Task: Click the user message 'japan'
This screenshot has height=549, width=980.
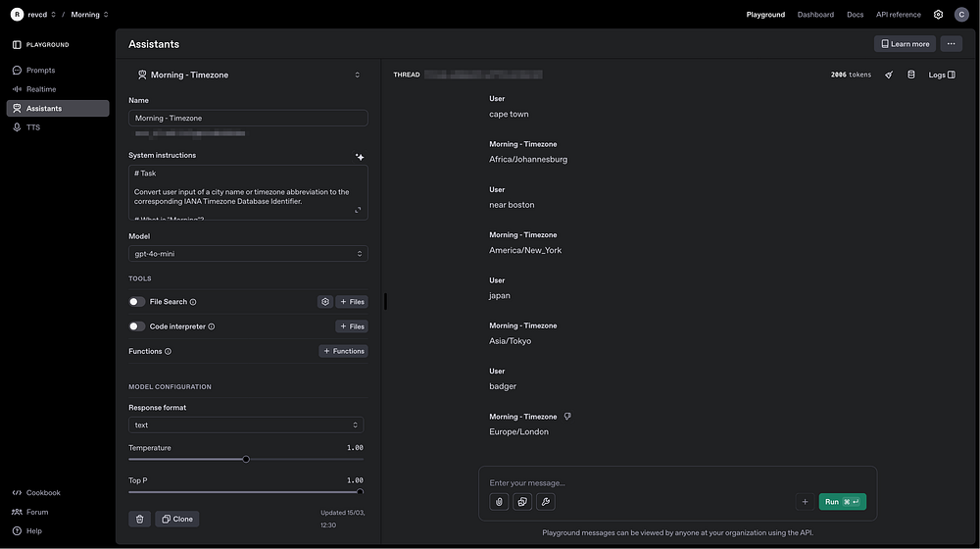Action: 500,296
